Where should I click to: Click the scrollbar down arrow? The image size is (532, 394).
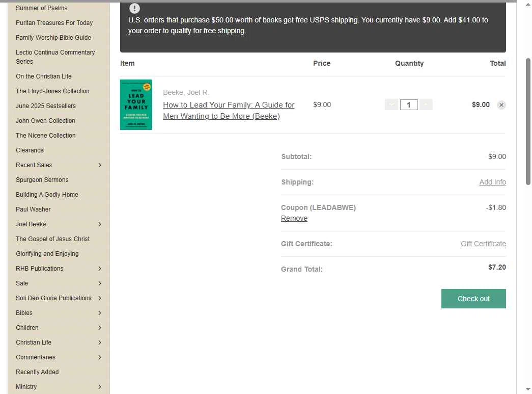(x=528, y=389)
